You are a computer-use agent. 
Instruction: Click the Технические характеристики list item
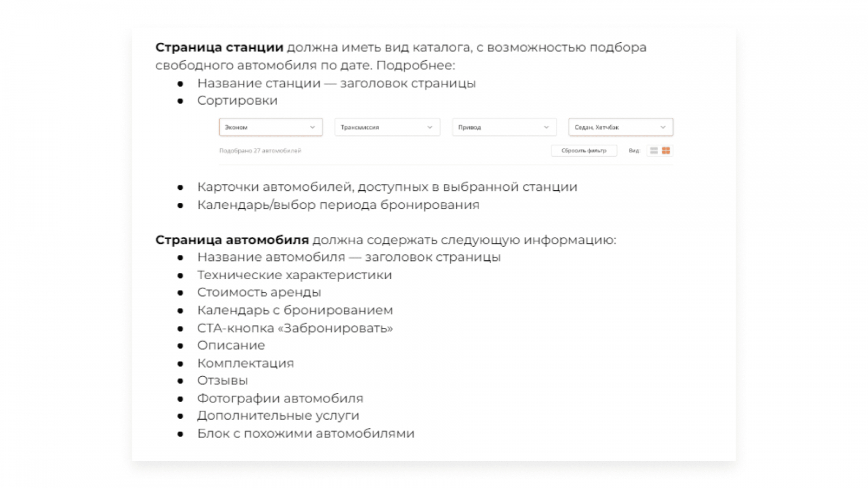tap(294, 275)
